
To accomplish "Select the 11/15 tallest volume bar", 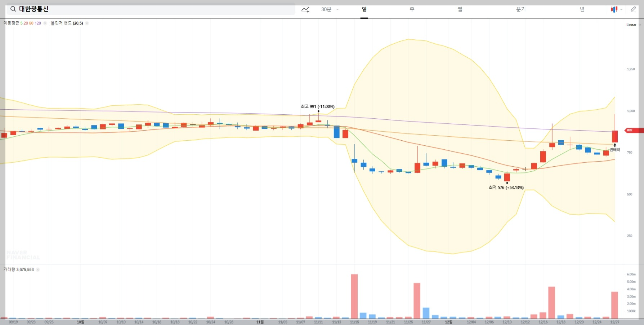I will pyautogui.click(x=354, y=297).
